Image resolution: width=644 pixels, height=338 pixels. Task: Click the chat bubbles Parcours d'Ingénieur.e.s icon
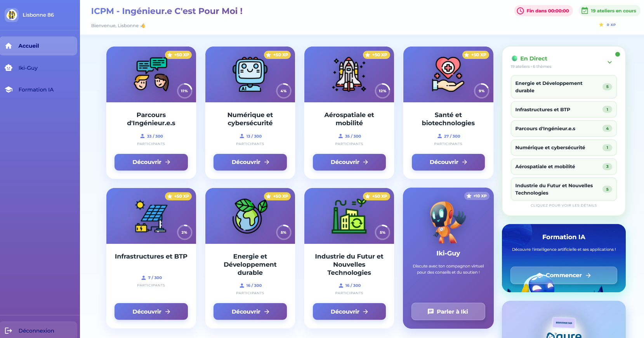tap(151, 74)
